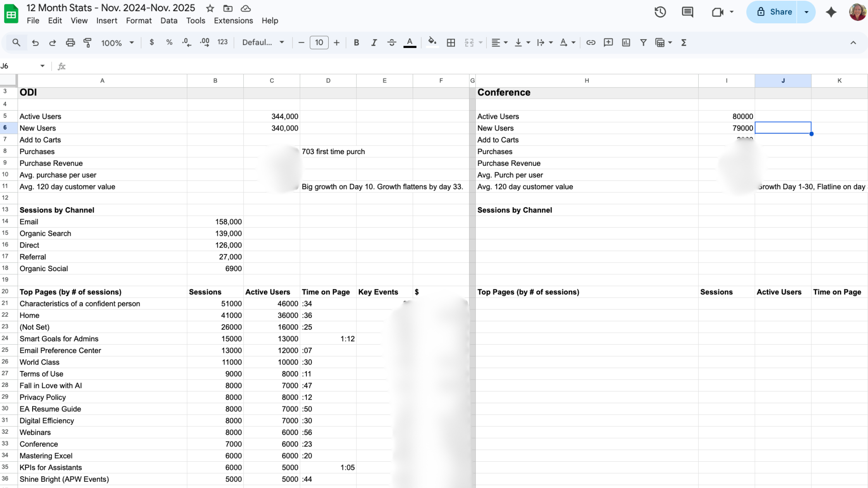Toggle italic formatting
The width and height of the screenshot is (868, 488).
click(374, 43)
